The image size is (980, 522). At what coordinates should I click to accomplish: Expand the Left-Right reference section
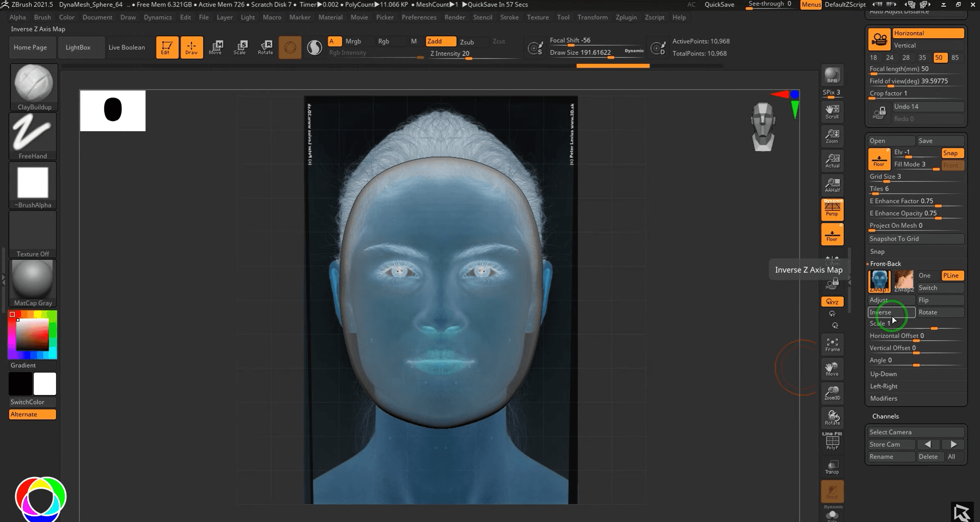pyautogui.click(x=883, y=386)
